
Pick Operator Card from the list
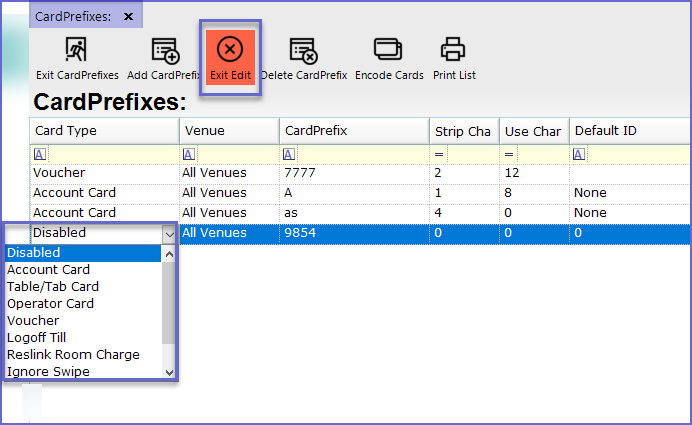pyautogui.click(x=50, y=304)
